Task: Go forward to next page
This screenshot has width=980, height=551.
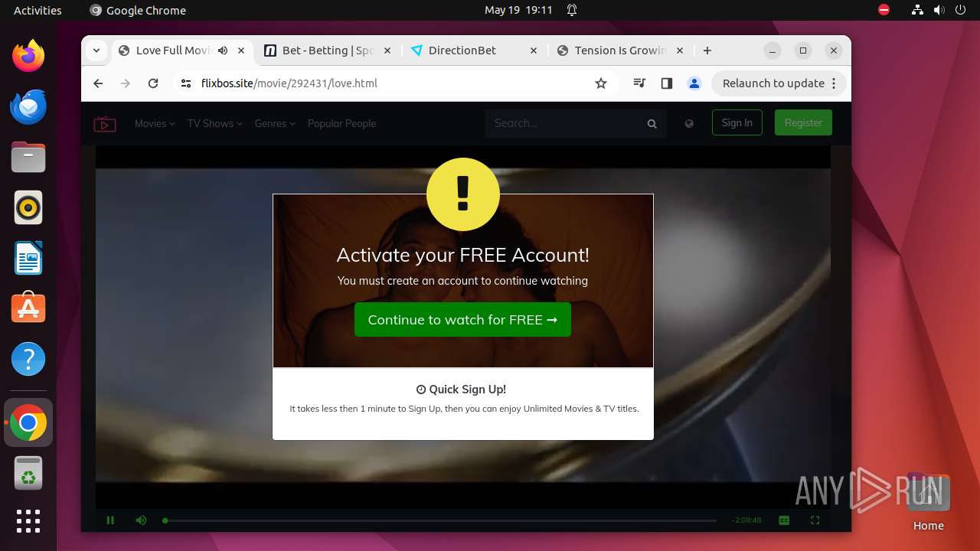Action: (126, 83)
